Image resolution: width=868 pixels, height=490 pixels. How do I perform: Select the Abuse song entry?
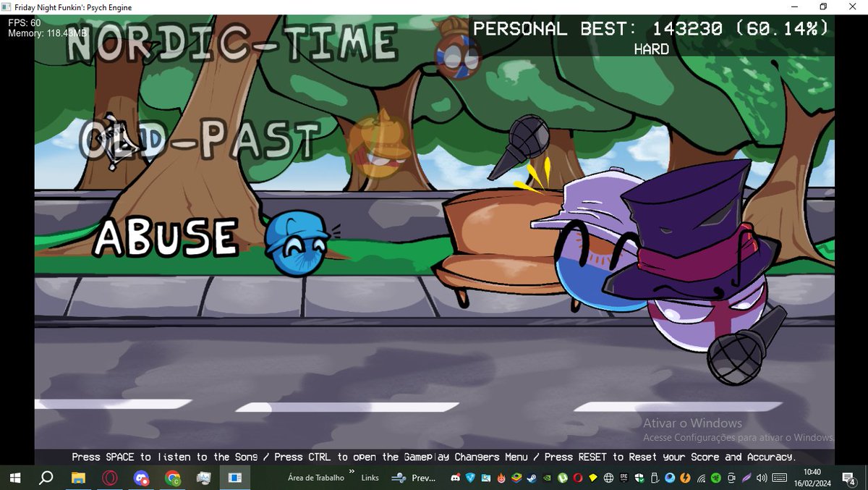[166, 237]
